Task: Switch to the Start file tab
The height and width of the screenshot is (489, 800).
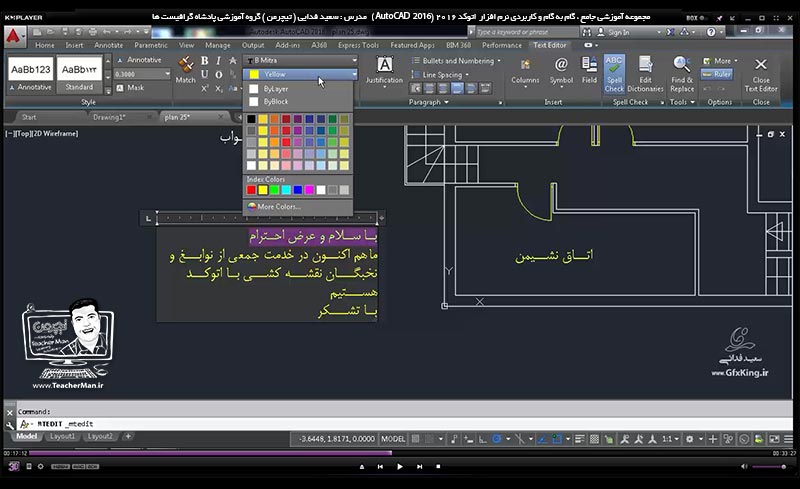Action: pos(29,117)
